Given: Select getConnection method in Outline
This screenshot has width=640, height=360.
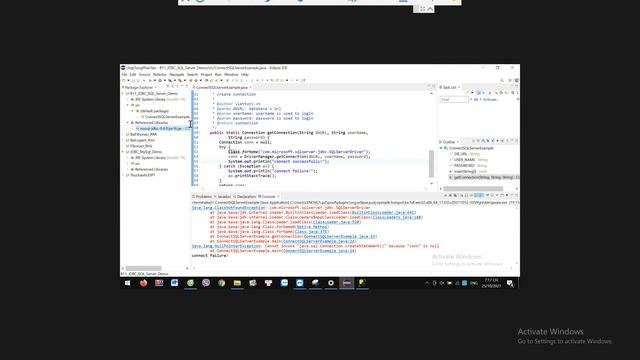Looking at the screenshot, I should [x=484, y=178].
